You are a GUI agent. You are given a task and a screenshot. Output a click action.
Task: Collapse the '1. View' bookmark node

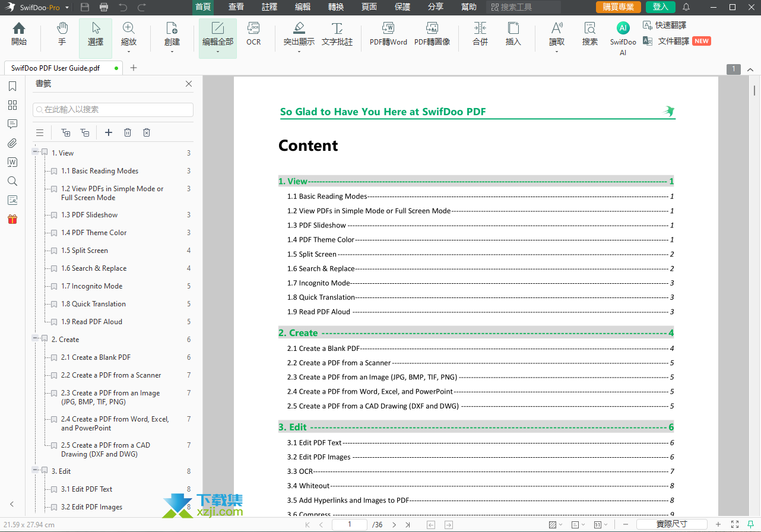pos(36,153)
